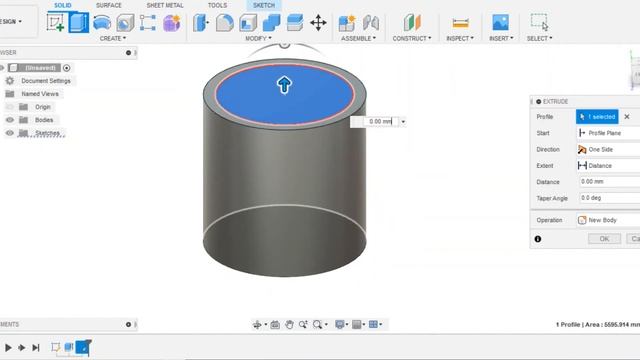Open the Start Profile Plane dropdown
The height and width of the screenshot is (360, 640).
tap(608, 133)
